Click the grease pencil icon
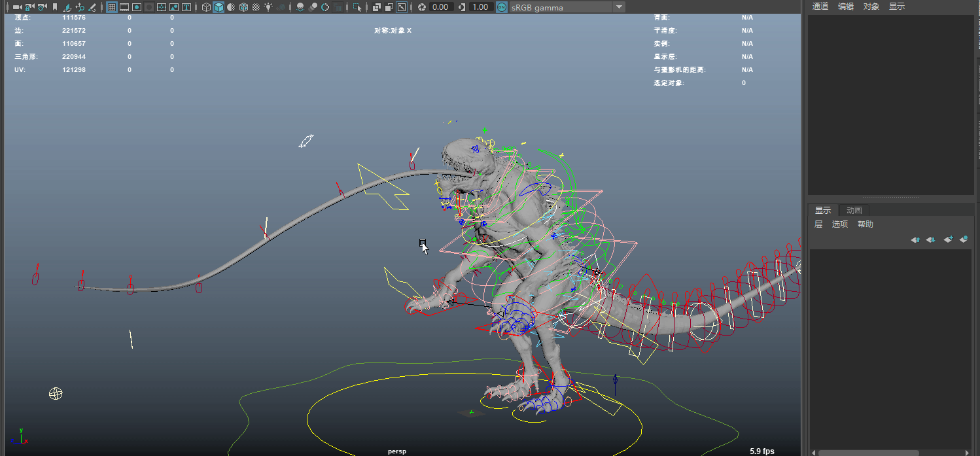The width and height of the screenshot is (980, 456). coord(92,7)
